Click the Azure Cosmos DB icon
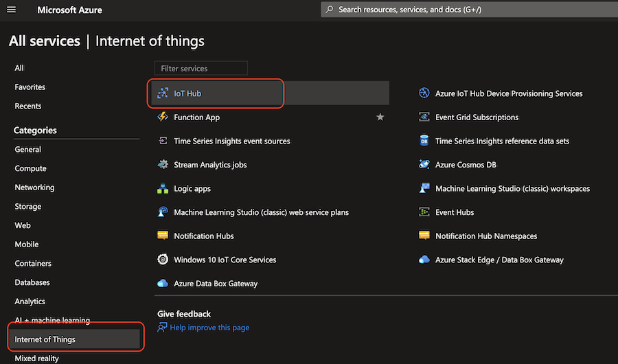 424,164
